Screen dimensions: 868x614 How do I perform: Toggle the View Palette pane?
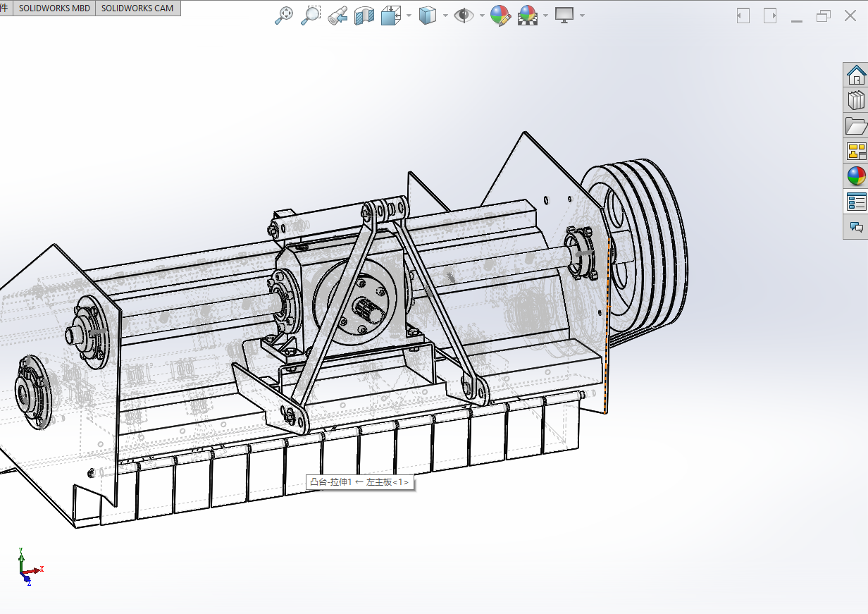(x=856, y=151)
